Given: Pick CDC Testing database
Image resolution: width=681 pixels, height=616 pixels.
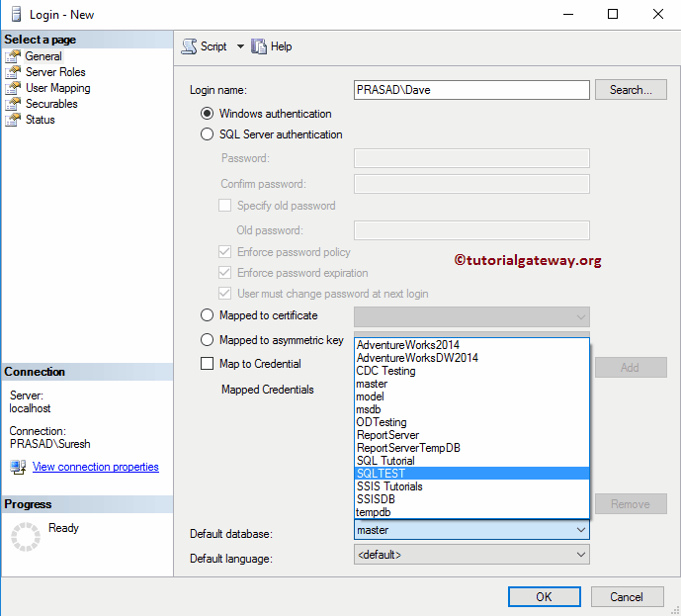Looking at the screenshot, I should click(471, 371).
